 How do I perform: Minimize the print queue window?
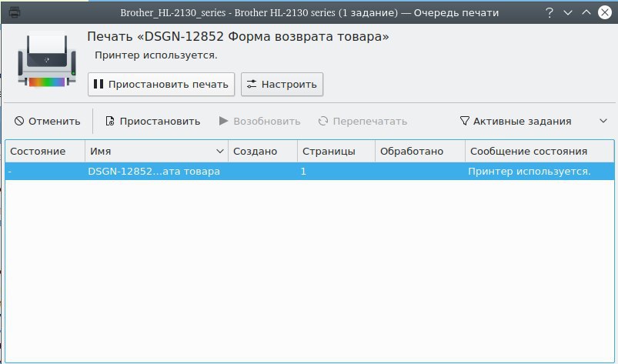point(567,12)
